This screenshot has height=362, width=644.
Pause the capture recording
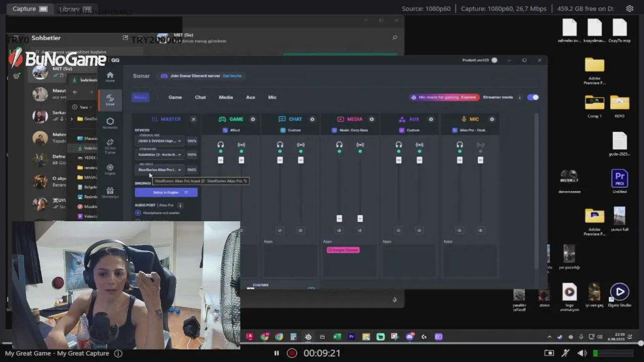point(276,353)
